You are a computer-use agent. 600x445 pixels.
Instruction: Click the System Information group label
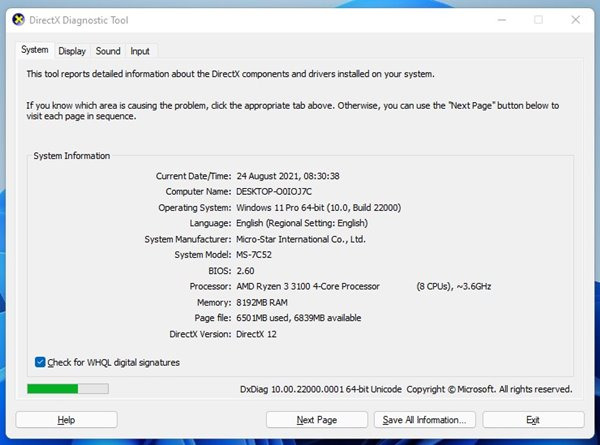coord(72,156)
